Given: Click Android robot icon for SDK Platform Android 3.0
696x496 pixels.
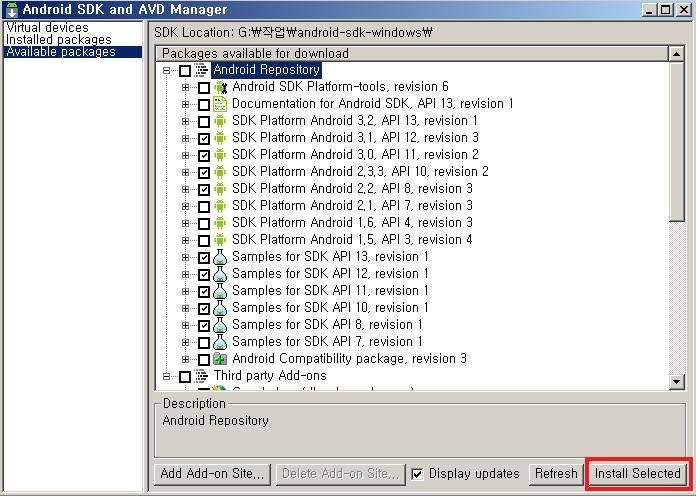Looking at the screenshot, I should (220, 155).
